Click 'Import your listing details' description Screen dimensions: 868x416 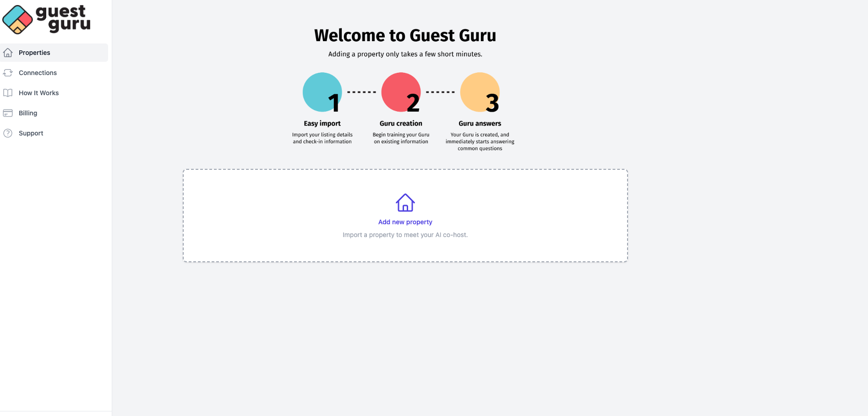(322, 138)
